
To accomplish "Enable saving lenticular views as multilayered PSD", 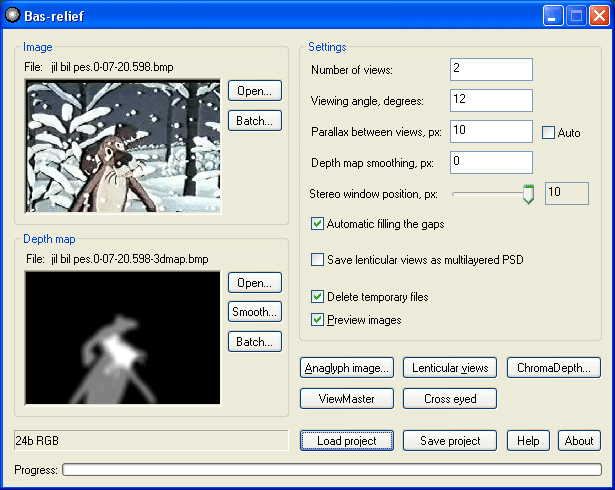I will coord(318,260).
